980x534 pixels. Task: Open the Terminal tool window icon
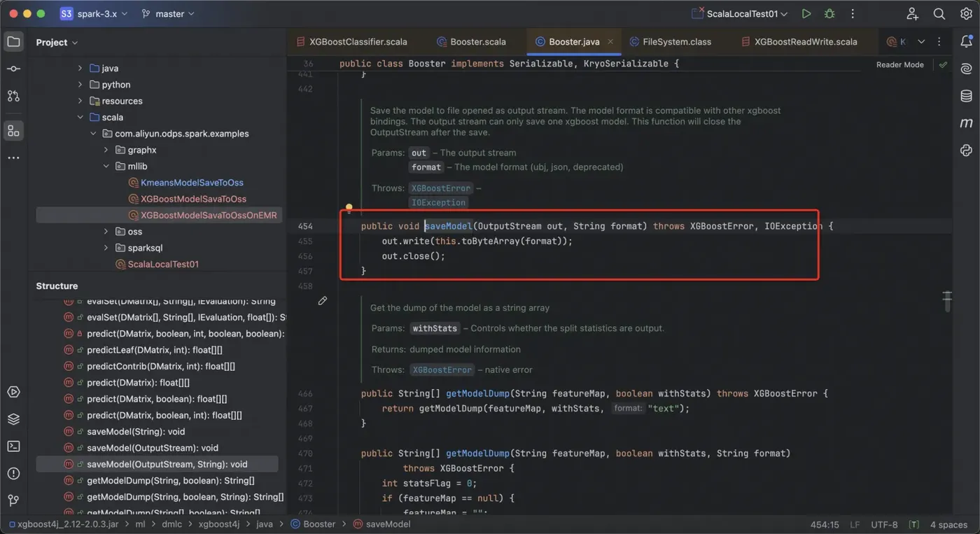[x=13, y=446]
